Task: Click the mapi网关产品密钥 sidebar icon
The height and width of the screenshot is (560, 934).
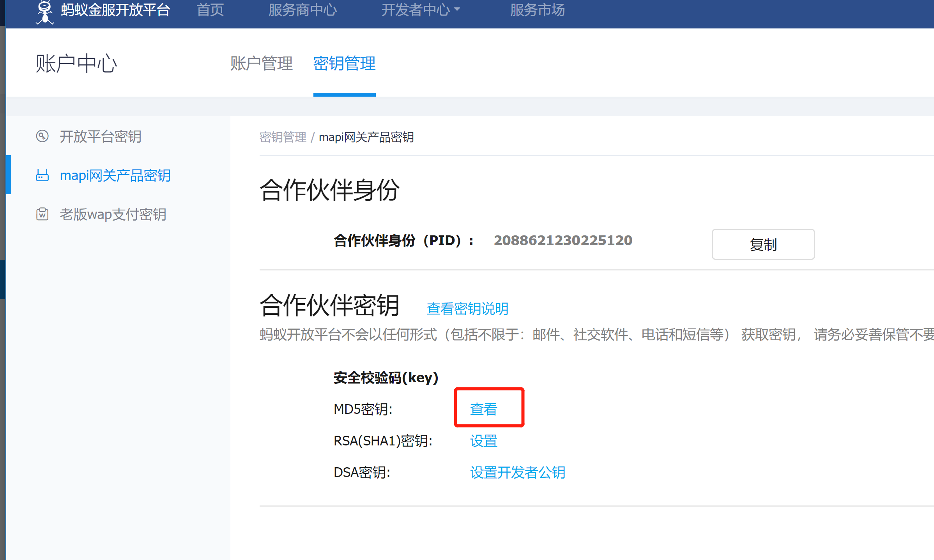Action: (x=42, y=175)
